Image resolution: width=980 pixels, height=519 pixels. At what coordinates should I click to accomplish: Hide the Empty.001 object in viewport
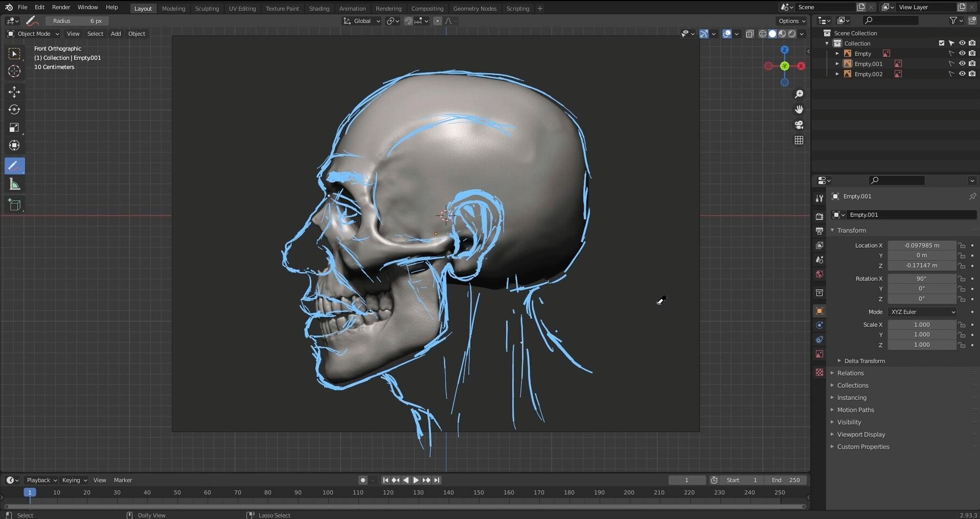tap(963, 64)
